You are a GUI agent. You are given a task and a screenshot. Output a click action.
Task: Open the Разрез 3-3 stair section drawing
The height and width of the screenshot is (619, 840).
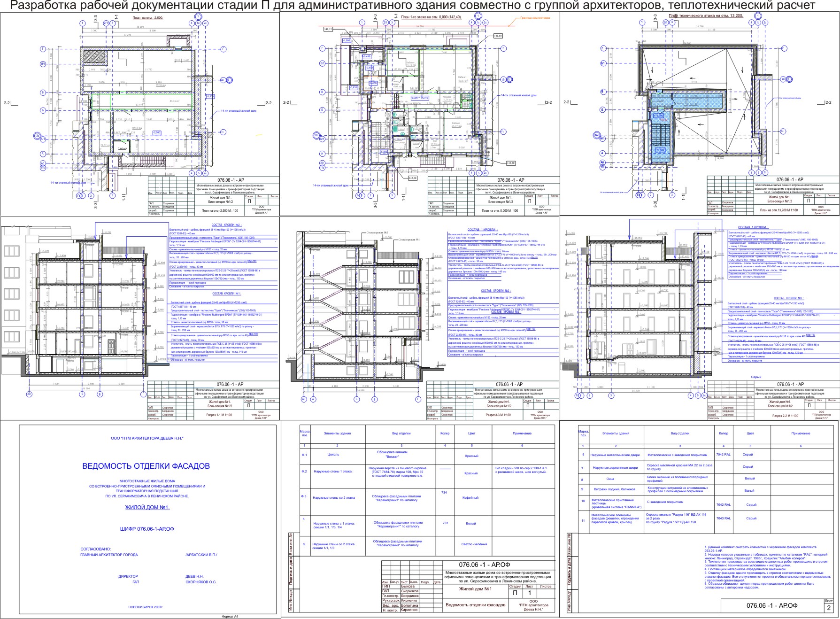pos(420,318)
